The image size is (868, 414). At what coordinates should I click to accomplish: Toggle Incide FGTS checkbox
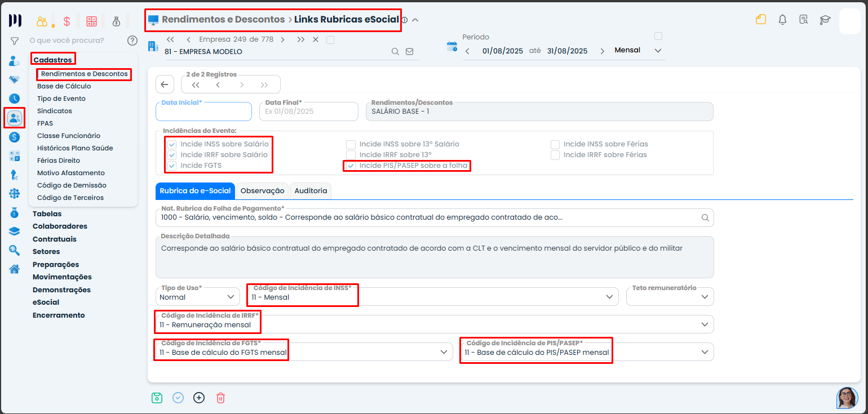coord(172,166)
